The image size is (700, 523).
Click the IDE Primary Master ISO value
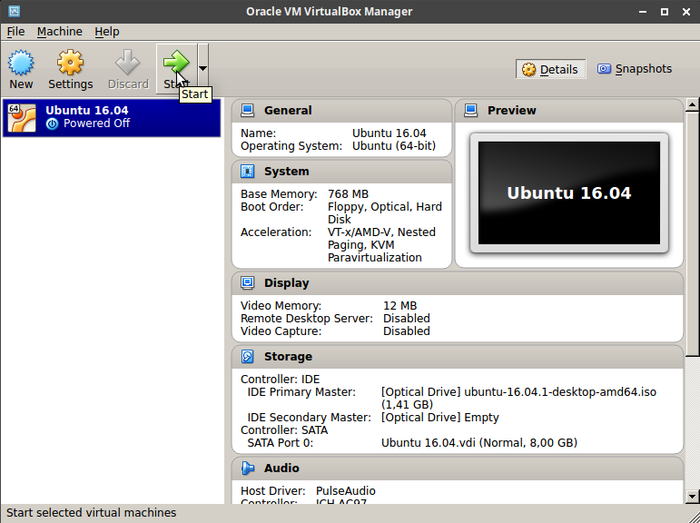518,398
